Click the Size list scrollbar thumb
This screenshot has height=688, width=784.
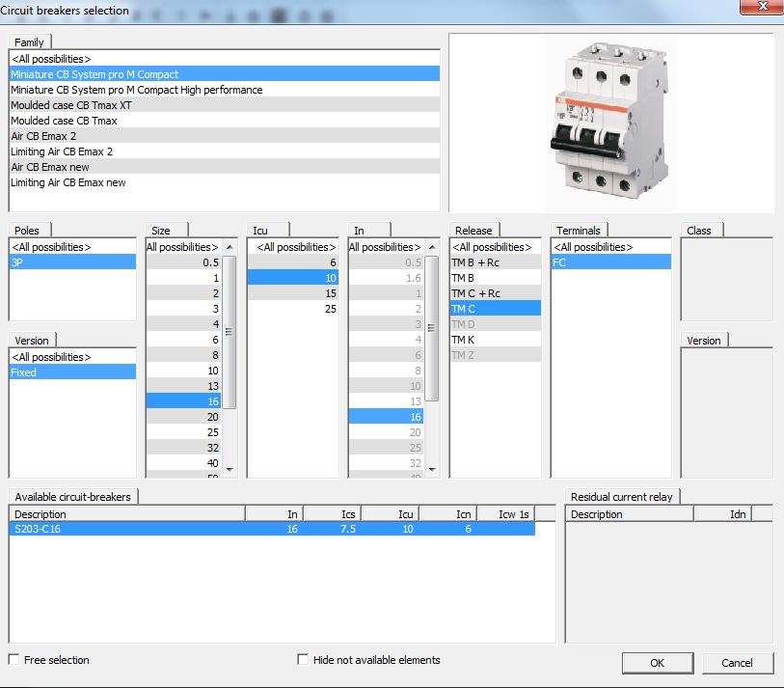tap(229, 332)
